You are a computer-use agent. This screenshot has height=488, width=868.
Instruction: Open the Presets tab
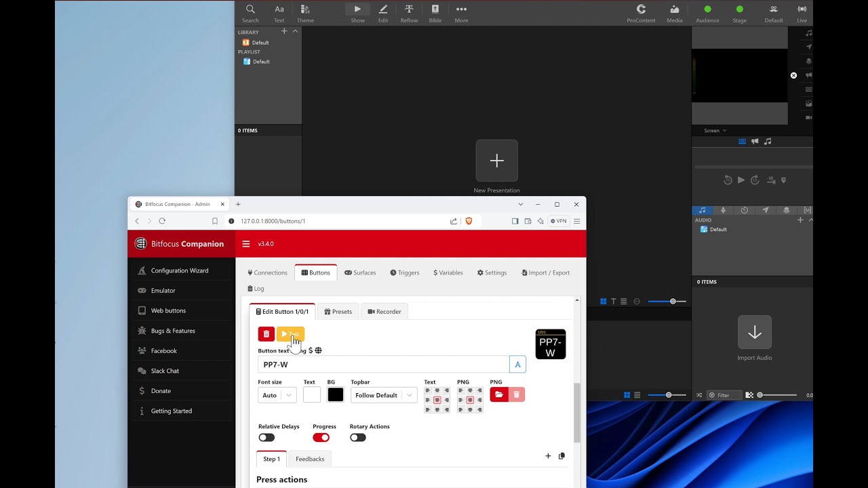(x=338, y=312)
